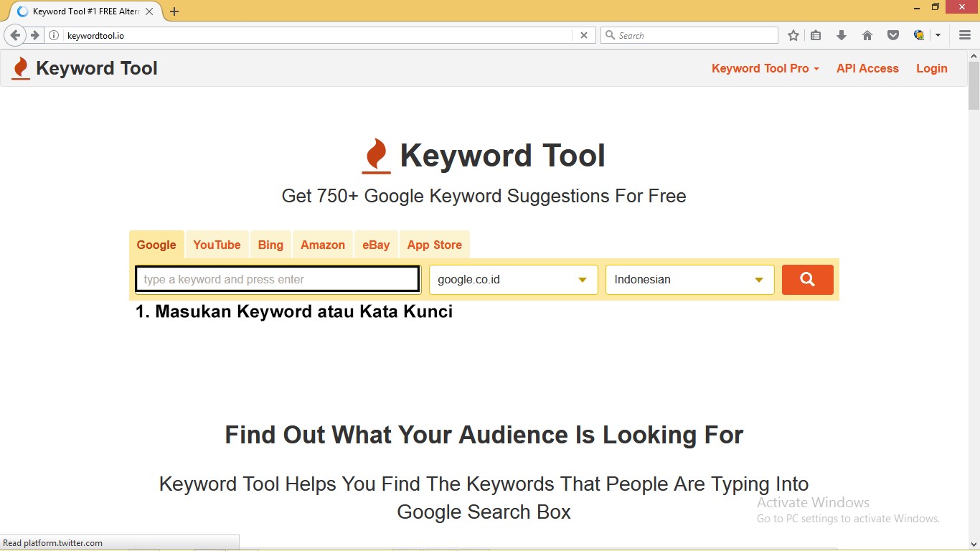Open the Pocket icon in toolbar
The height and width of the screenshot is (551, 980).
[x=893, y=35]
